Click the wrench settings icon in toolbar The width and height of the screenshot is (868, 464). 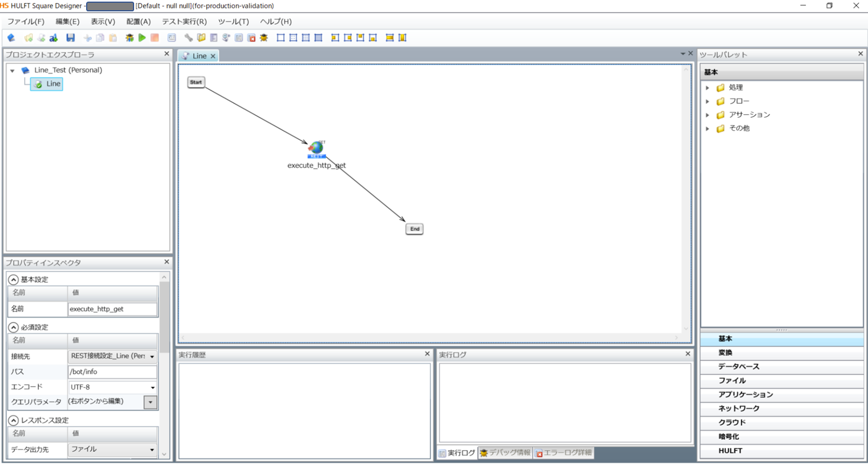tap(188, 38)
